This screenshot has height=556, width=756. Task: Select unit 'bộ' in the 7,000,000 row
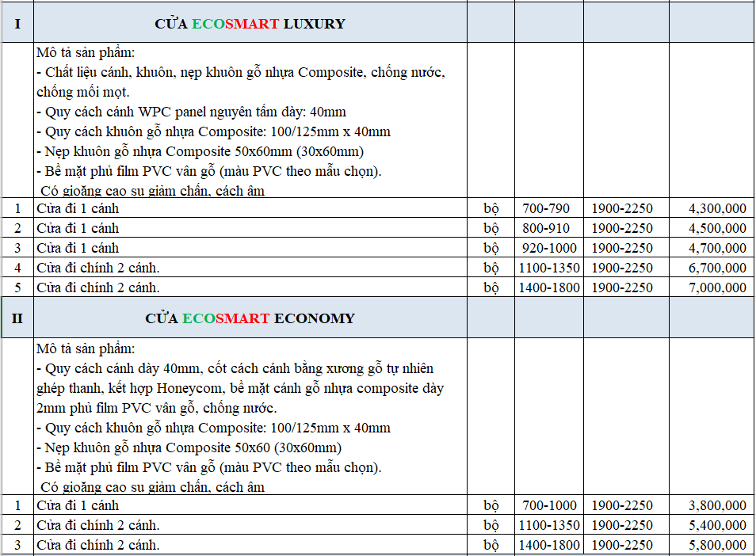coord(491,288)
